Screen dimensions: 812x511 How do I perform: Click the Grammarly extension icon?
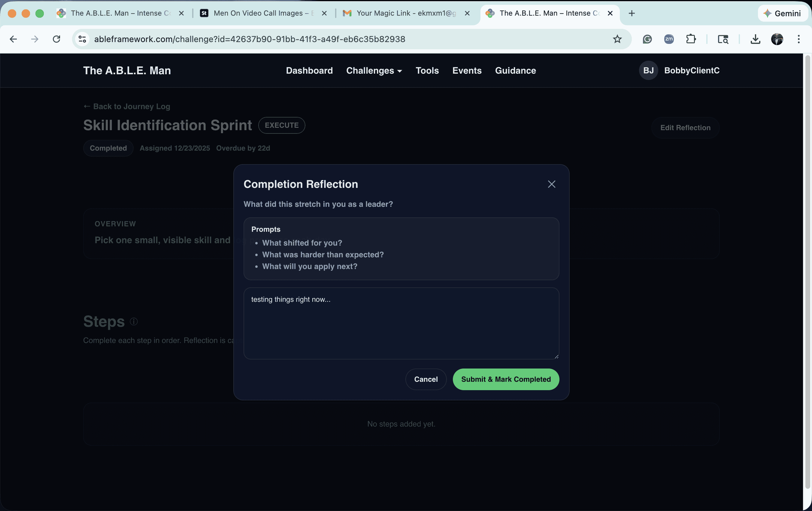pyautogui.click(x=647, y=39)
